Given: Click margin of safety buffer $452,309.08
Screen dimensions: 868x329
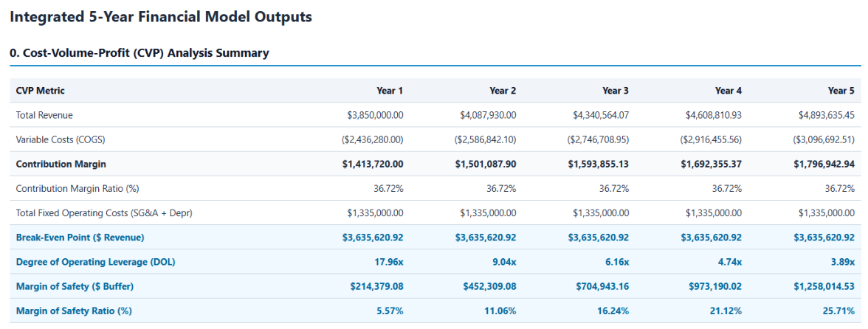Looking at the screenshot, I should [x=490, y=286].
